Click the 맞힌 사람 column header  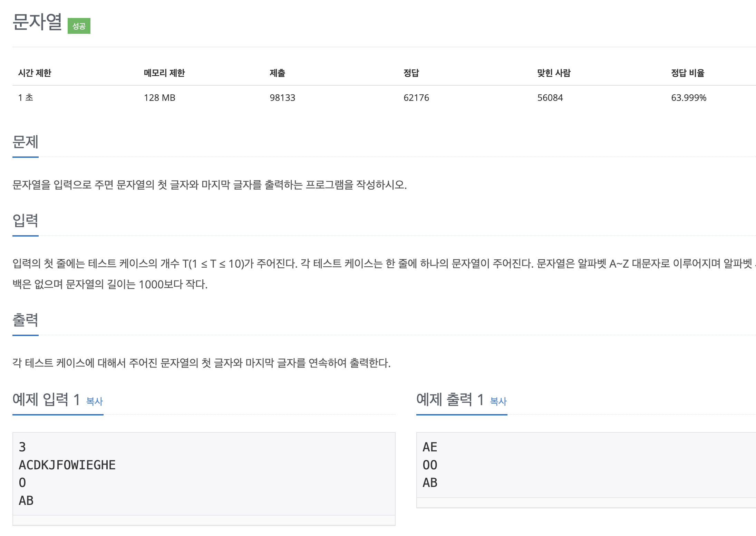tap(554, 73)
